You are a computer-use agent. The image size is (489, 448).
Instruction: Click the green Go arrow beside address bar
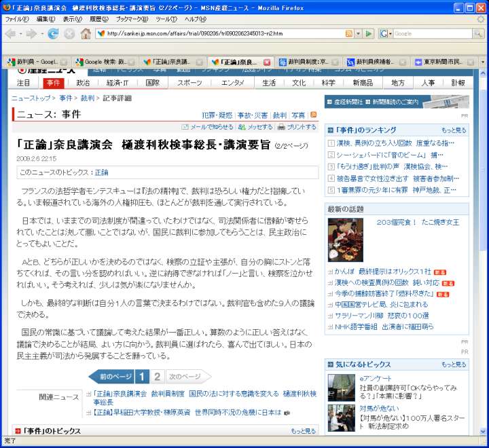tap(369, 33)
